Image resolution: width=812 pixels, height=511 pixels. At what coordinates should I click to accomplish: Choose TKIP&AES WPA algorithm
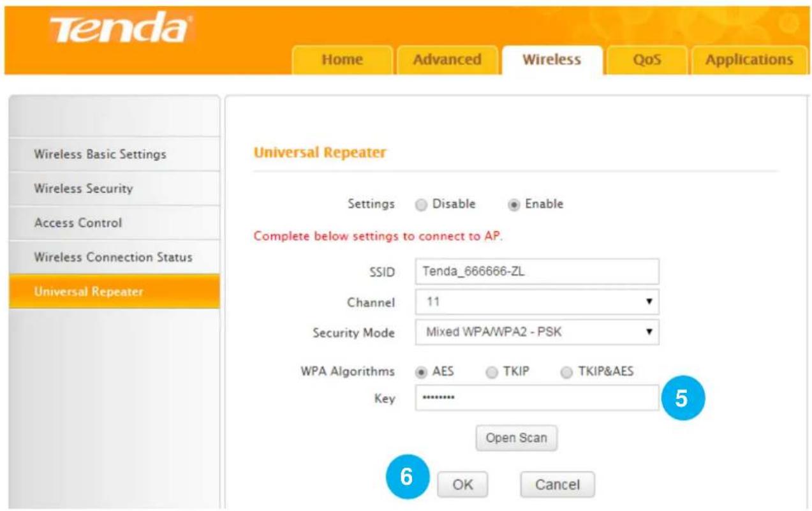pos(565,372)
